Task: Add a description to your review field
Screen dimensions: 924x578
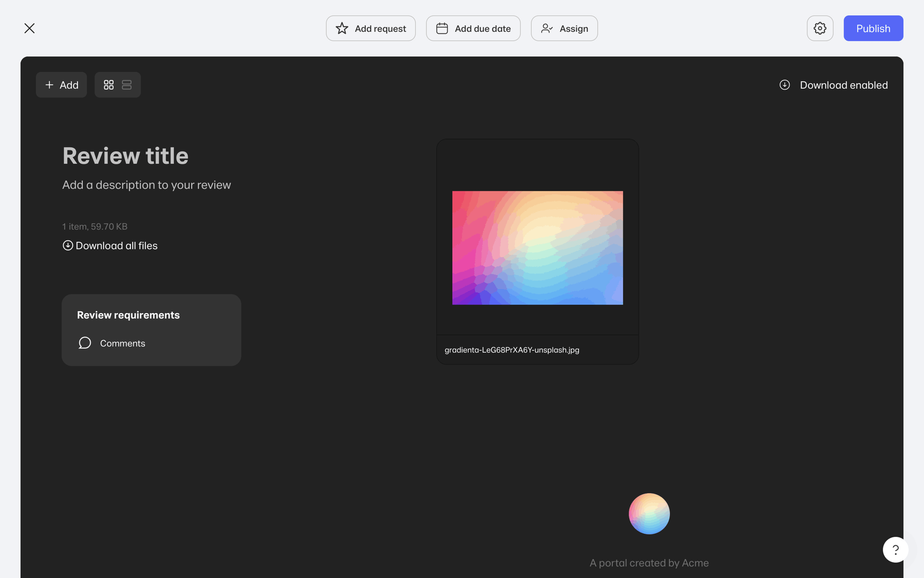Action: tap(147, 185)
